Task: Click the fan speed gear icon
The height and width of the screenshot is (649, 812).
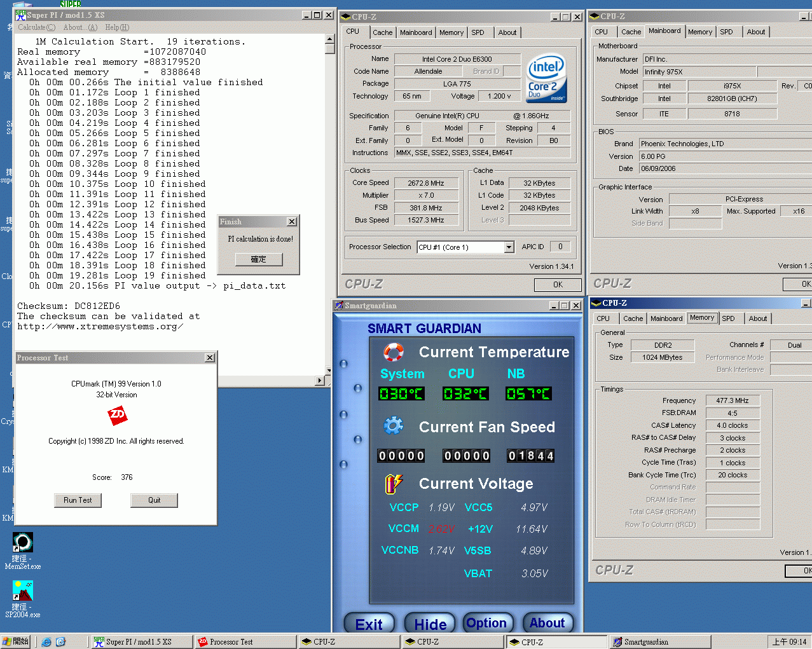Action: click(394, 426)
